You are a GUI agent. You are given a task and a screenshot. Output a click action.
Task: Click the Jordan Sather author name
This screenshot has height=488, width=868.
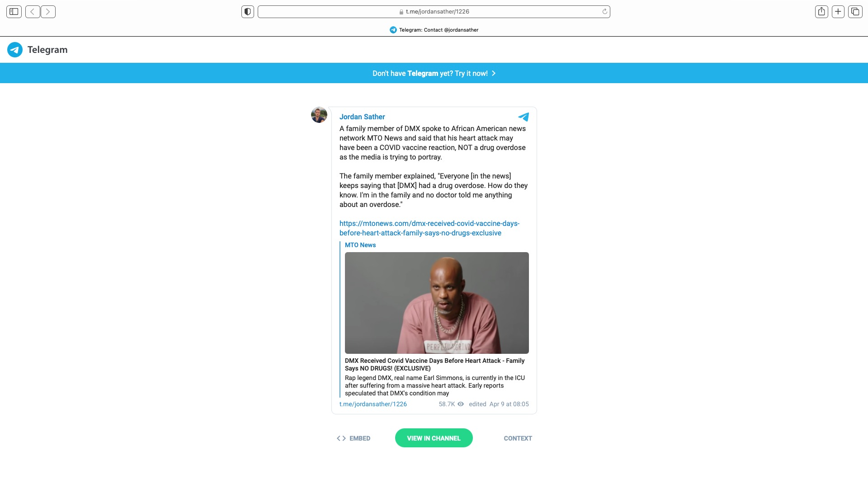(x=362, y=117)
